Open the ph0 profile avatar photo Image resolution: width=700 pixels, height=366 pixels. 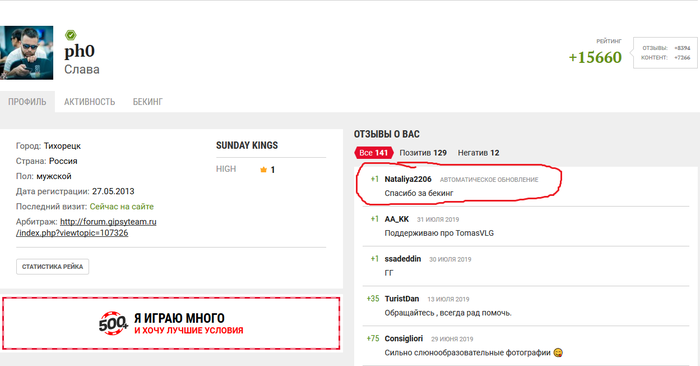point(26,53)
